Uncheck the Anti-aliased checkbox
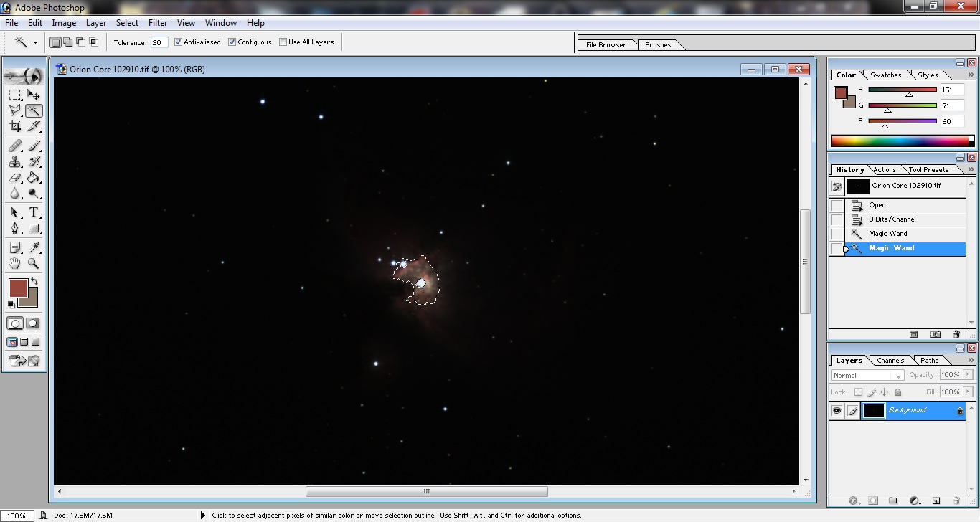The image size is (980, 522). (x=178, y=42)
